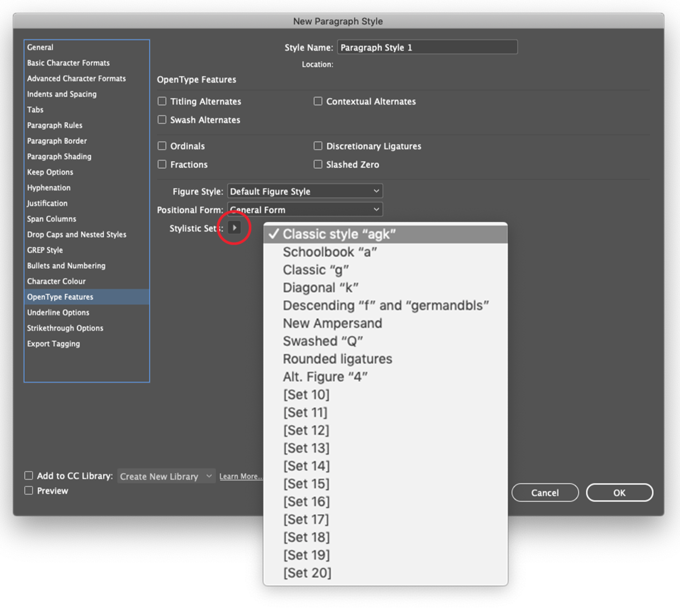Turn on the Preview checkbox
The width and height of the screenshot is (680, 616).
[29, 490]
